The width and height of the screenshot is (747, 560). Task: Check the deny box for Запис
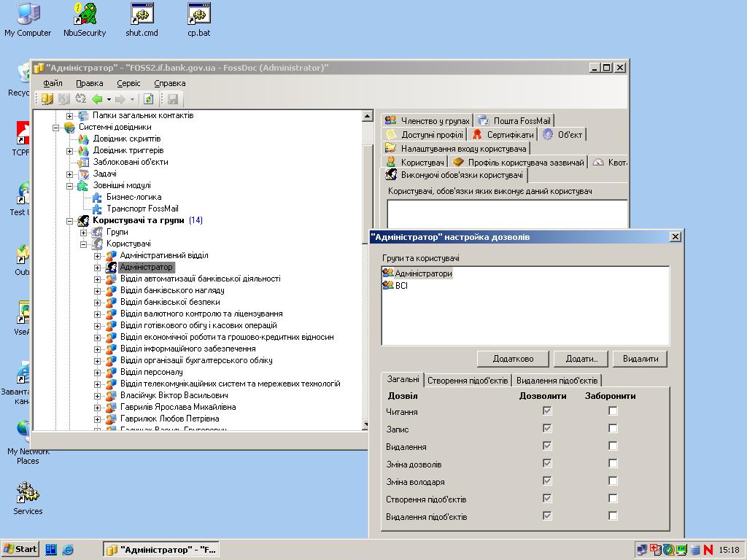click(x=613, y=429)
